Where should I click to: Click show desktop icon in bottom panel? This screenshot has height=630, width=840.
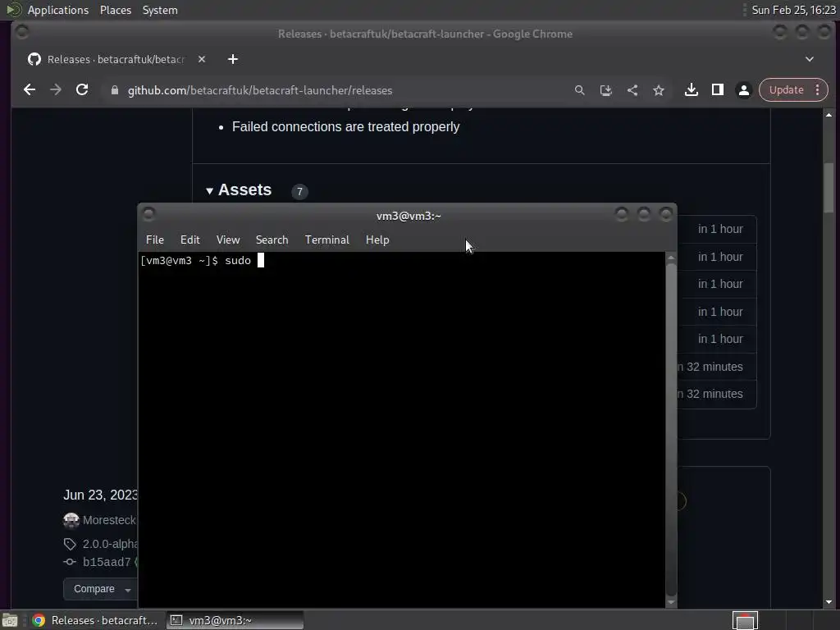click(10, 620)
